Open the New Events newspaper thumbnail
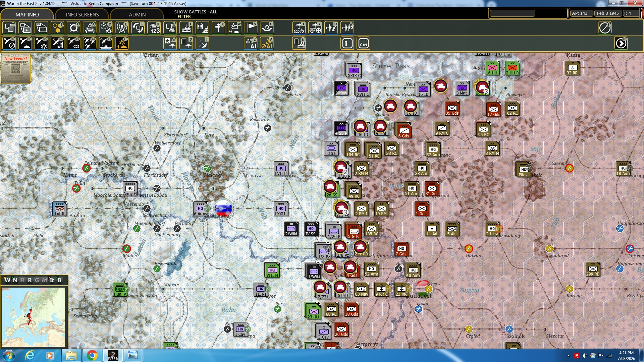The image size is (644, 362). pos(16,68)
